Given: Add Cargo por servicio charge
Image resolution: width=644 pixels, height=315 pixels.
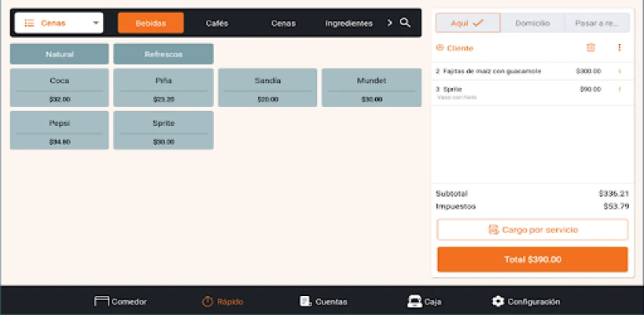Looking at the screenshot, I should [x=532, y=229].
